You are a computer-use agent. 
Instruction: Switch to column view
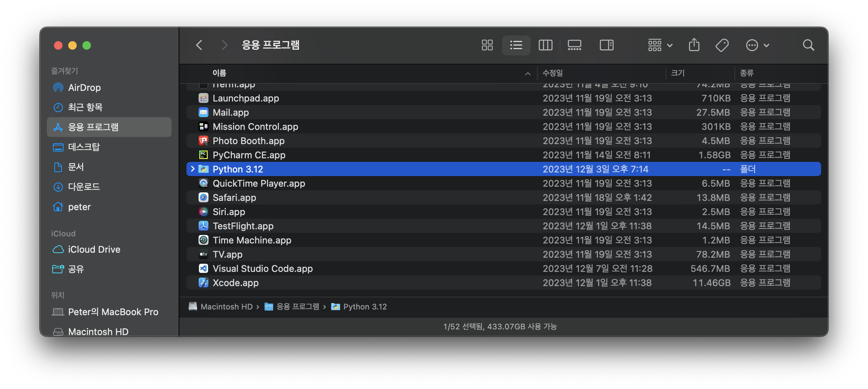545,45
